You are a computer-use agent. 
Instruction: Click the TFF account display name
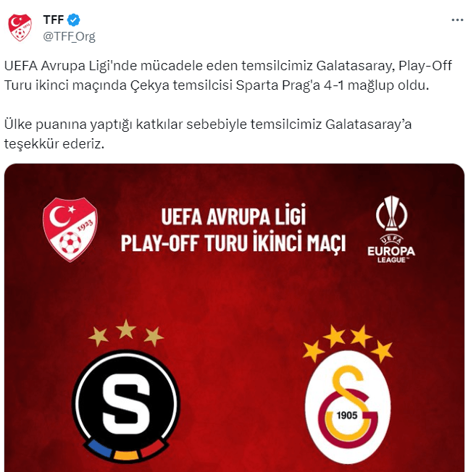[x=54, y=20]
